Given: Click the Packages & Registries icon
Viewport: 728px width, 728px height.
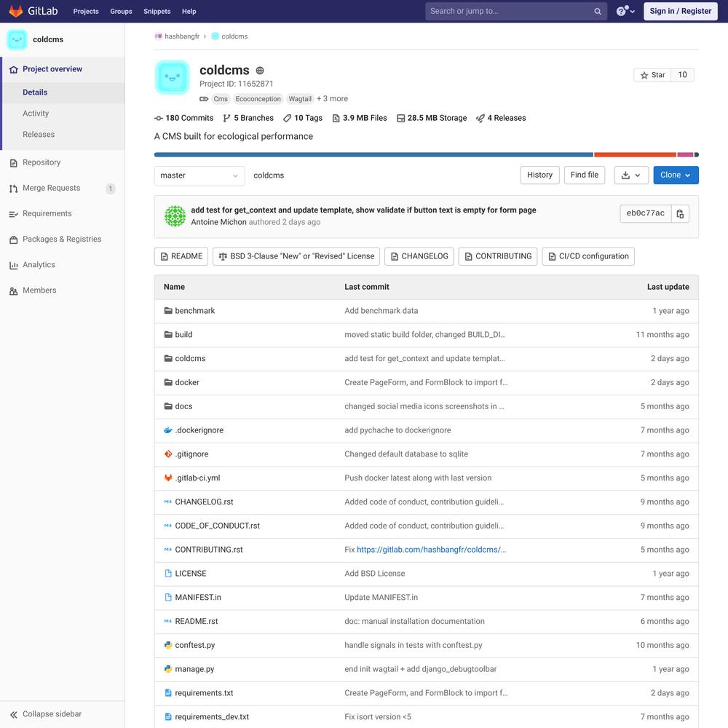Looking at the screenshot, I should tap(13, 240).
